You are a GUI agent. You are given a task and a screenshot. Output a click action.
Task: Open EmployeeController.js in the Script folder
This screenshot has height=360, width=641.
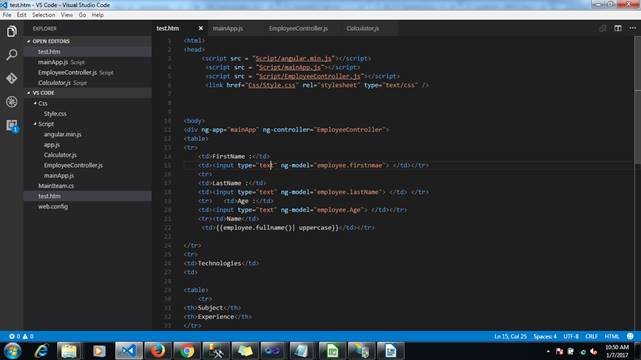[73, 165]
